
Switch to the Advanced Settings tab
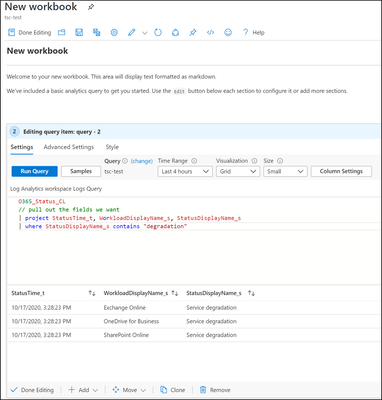(69, 147)
